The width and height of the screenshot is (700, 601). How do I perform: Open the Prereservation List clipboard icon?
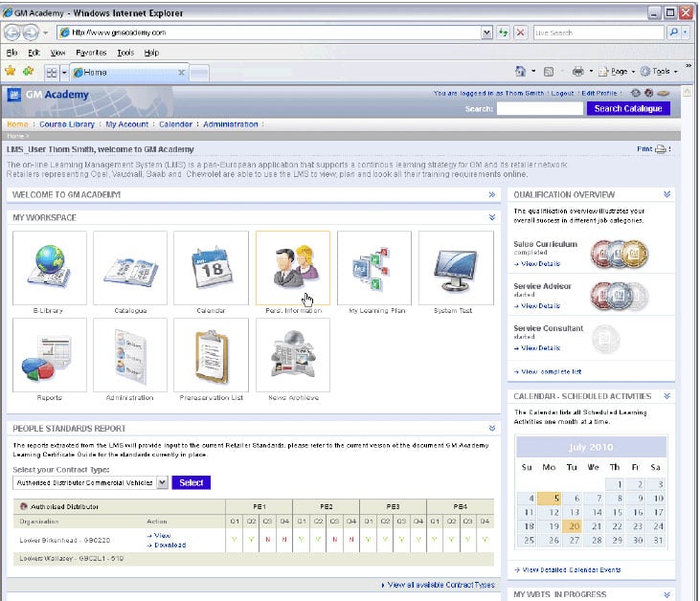[x=211, y=355]
